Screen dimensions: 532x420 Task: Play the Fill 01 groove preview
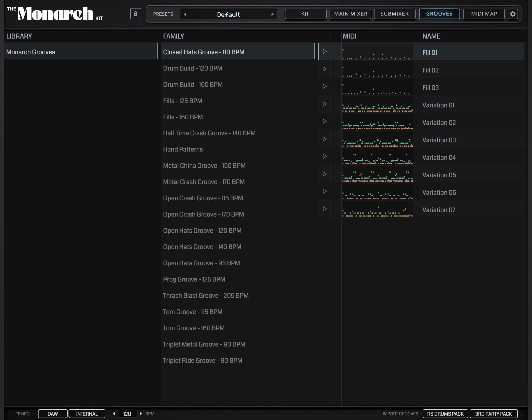[324, 51]
